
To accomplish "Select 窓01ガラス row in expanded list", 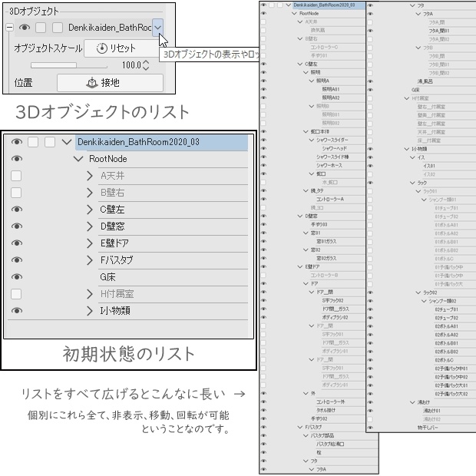I will [326, 241].
